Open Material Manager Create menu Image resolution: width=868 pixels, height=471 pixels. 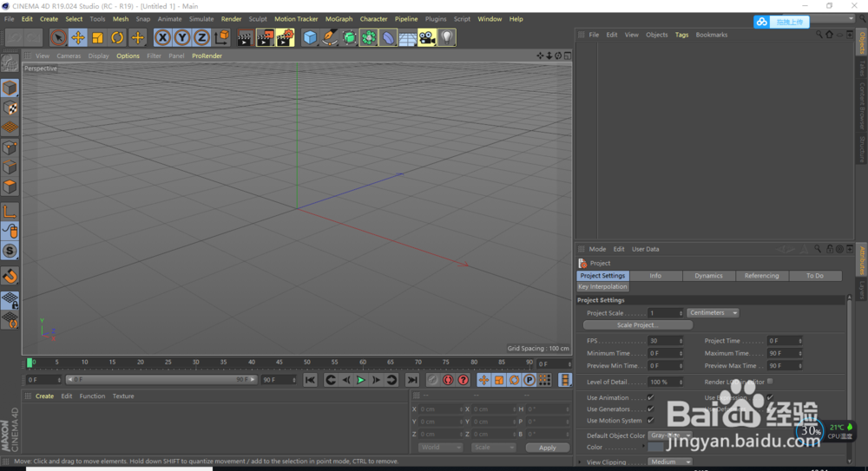tap(44, 396)
